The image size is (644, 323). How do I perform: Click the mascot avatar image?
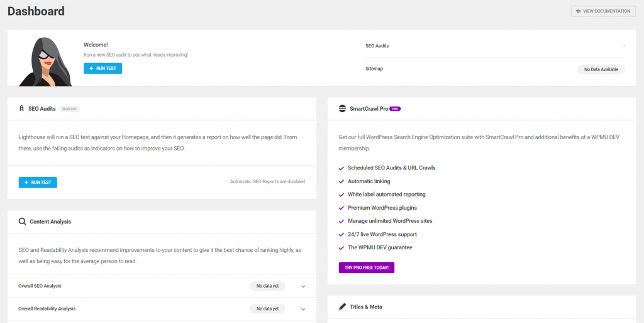pyautogui.click(x=45, y=62)
